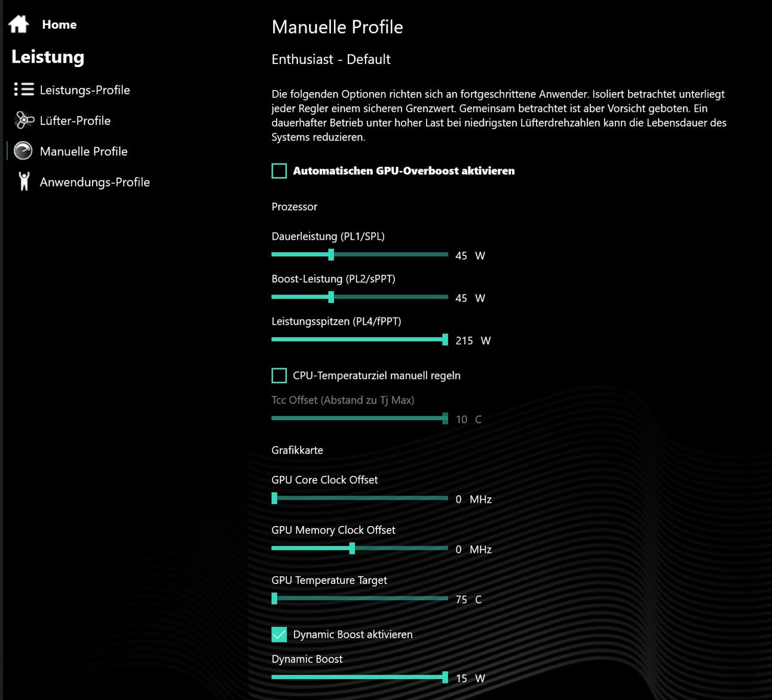Select Manuelle Profile in sidebar
The image size is (772, 700).
pyautogui.click(x=84, y=151)
